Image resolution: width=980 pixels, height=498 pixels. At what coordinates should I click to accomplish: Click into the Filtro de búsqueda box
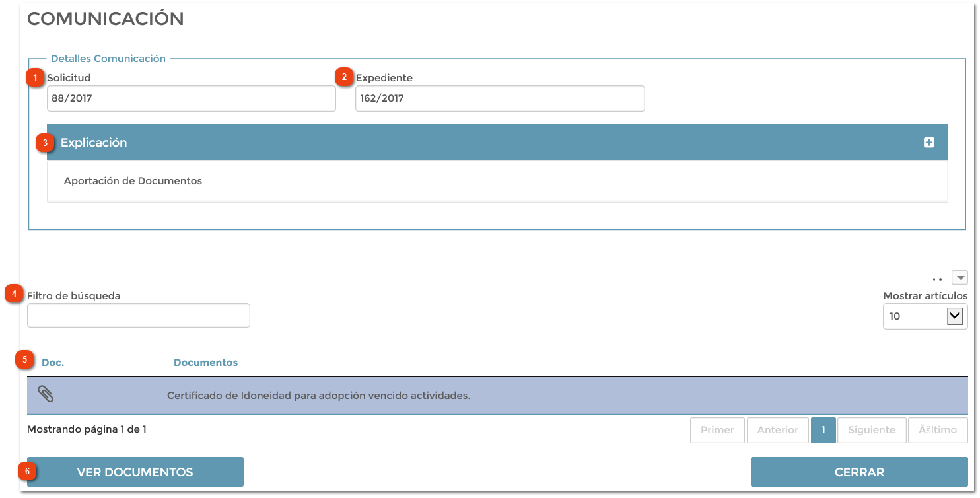tap(138, 316)
